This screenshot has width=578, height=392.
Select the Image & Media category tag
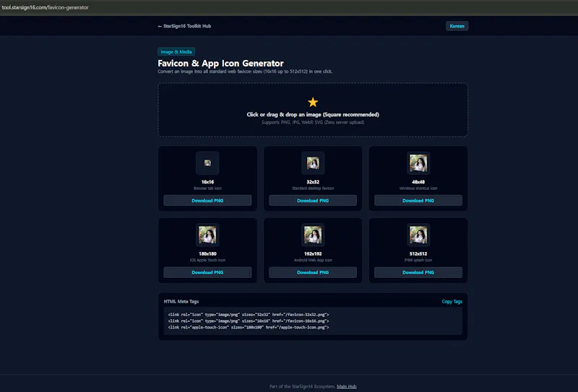(176, 52)
